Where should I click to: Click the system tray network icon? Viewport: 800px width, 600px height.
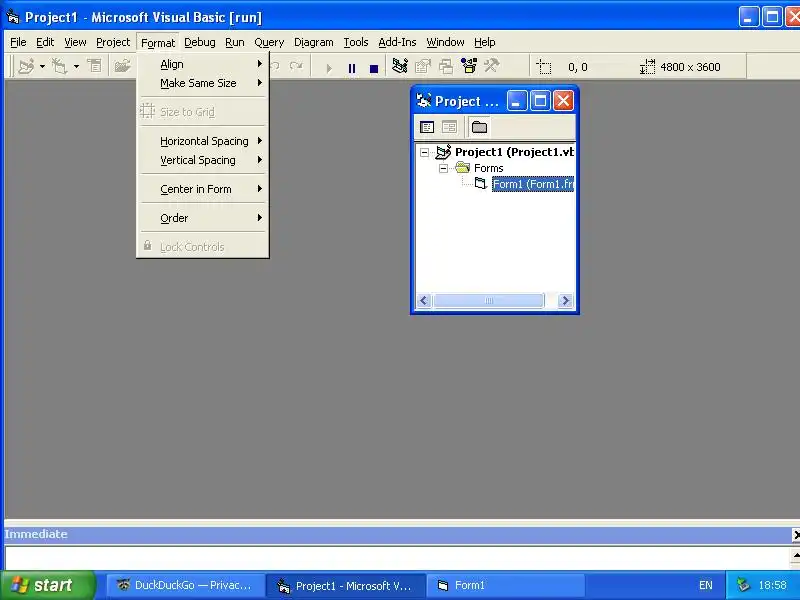coord(743,585)
